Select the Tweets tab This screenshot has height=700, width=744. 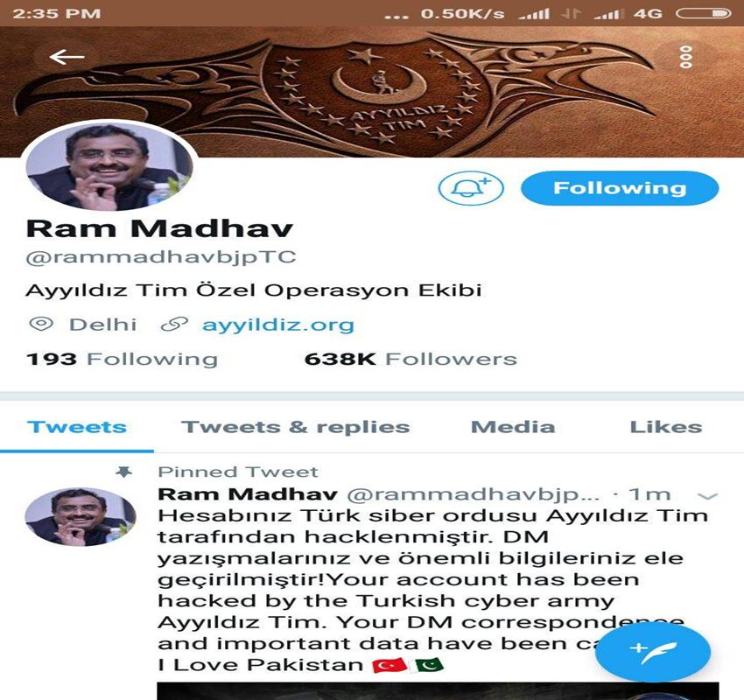[x=77, y=427]
